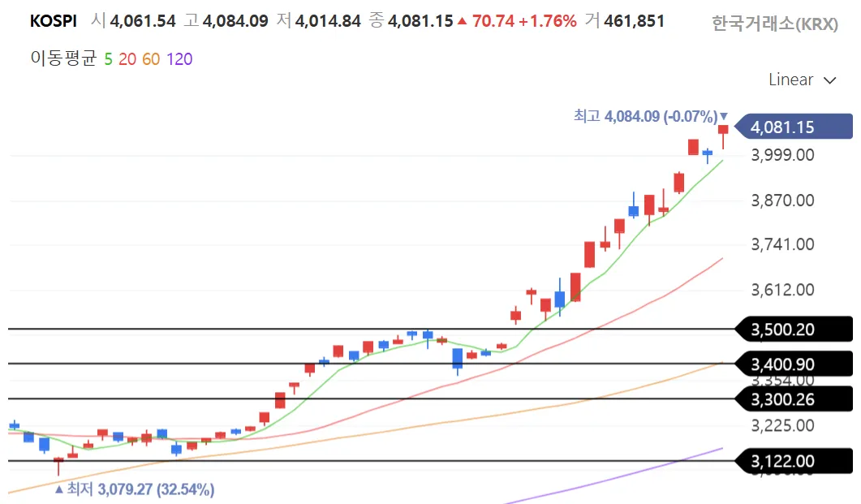
Task: Open the Linear scale dropdown
Action: coord(791,80)
